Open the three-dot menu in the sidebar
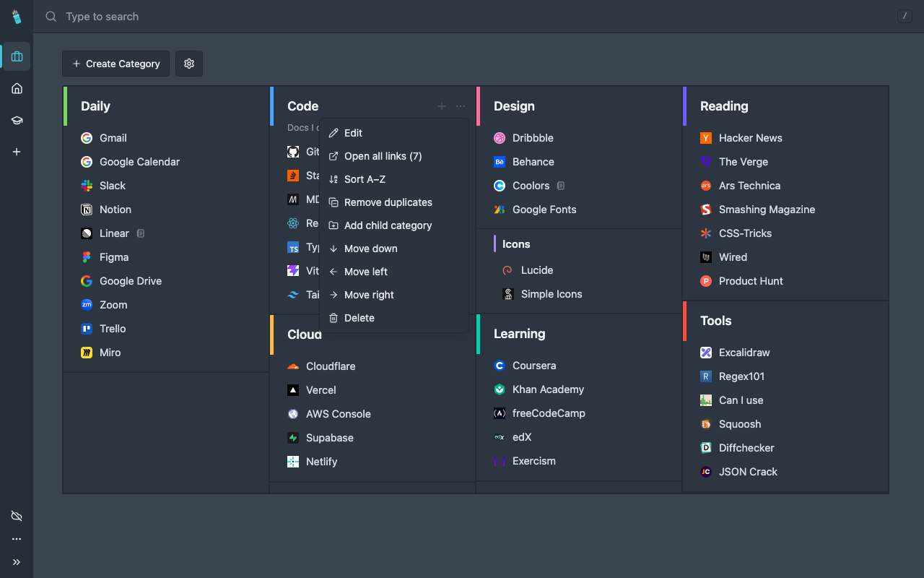 (x=17, y=539)
